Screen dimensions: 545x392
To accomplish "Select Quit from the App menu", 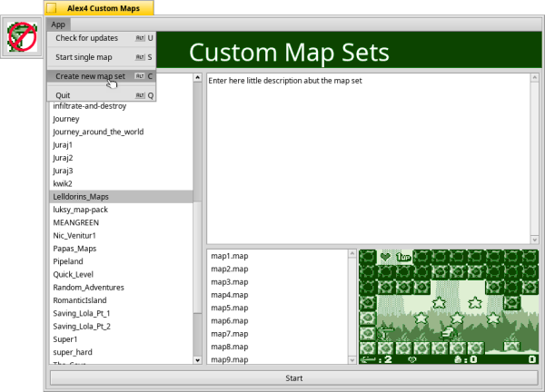I will 64,95.
